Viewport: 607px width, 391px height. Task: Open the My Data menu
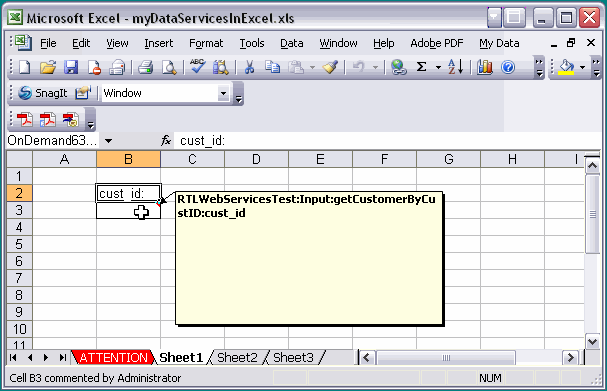(499, 43)
